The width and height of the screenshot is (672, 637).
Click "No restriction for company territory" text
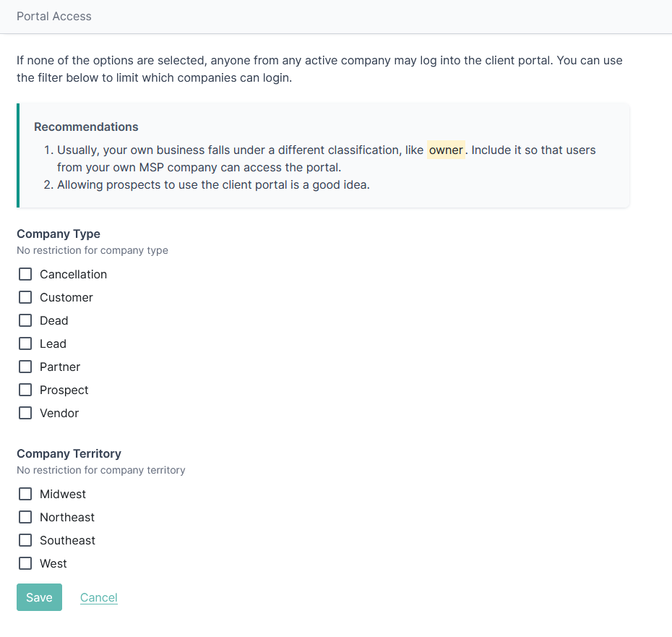point(101,470)
